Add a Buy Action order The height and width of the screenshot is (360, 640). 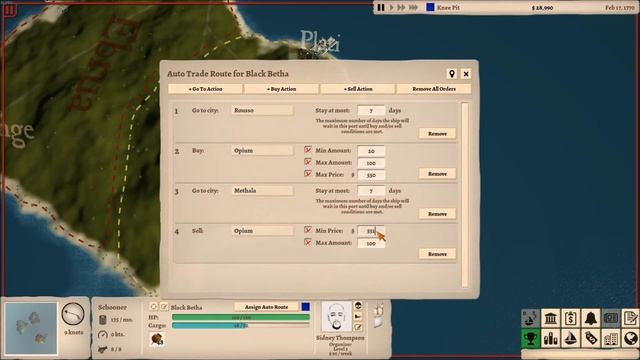click(x=281, y=89)
